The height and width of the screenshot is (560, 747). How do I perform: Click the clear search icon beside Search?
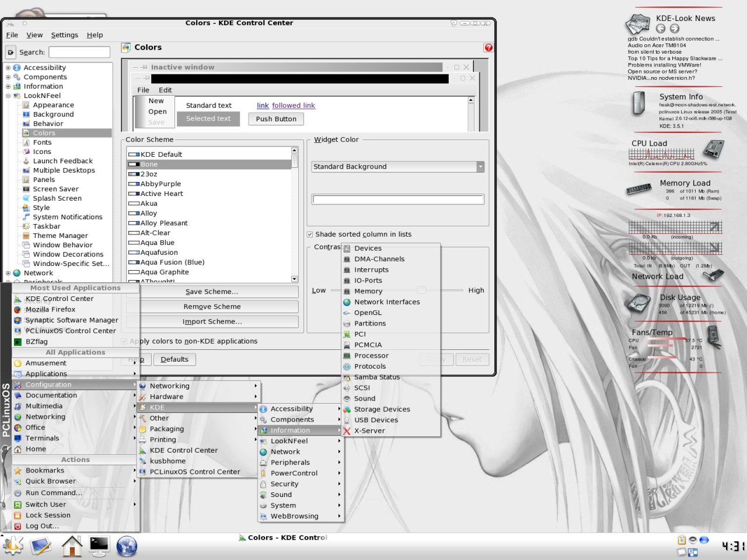tap(11, 52)
